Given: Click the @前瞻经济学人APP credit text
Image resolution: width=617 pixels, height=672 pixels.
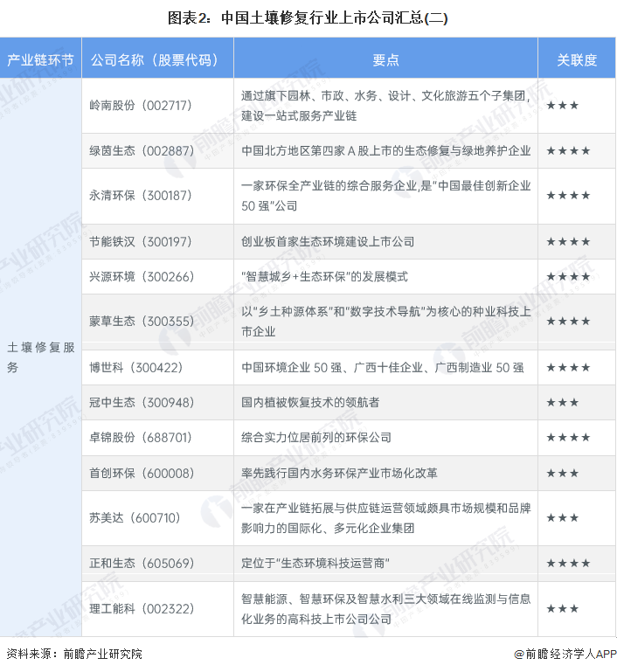Looking at the screenshot, I should [x=565, y=654].
